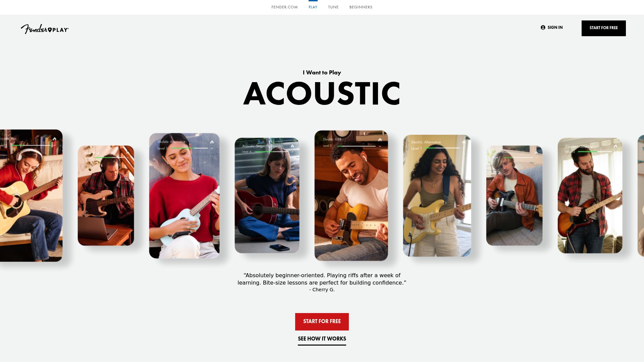644x362 pixels.
Task: Click Level 2 progress bar on R&B card
Action: [x=357, y=146]
